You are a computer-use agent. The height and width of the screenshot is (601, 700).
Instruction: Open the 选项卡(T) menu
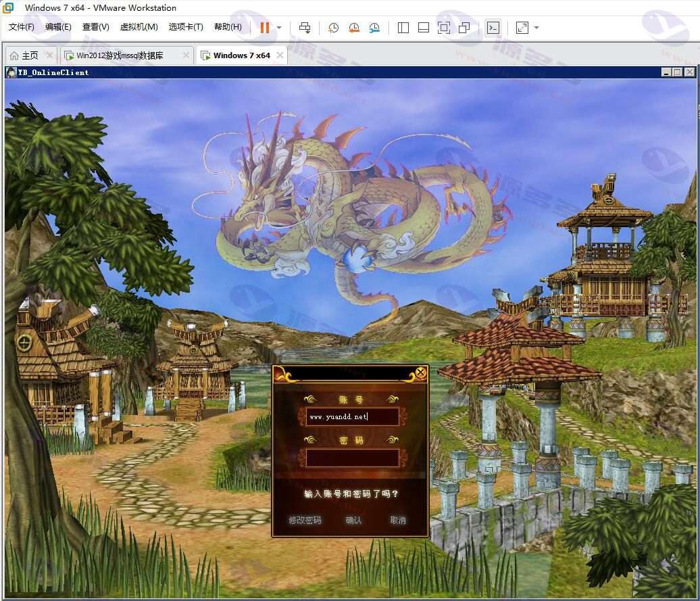[x=186, y=27]
